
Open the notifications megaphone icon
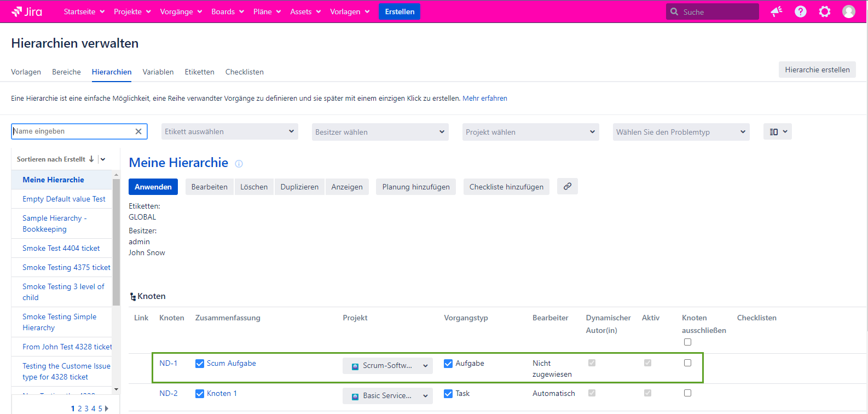[776, 12]
